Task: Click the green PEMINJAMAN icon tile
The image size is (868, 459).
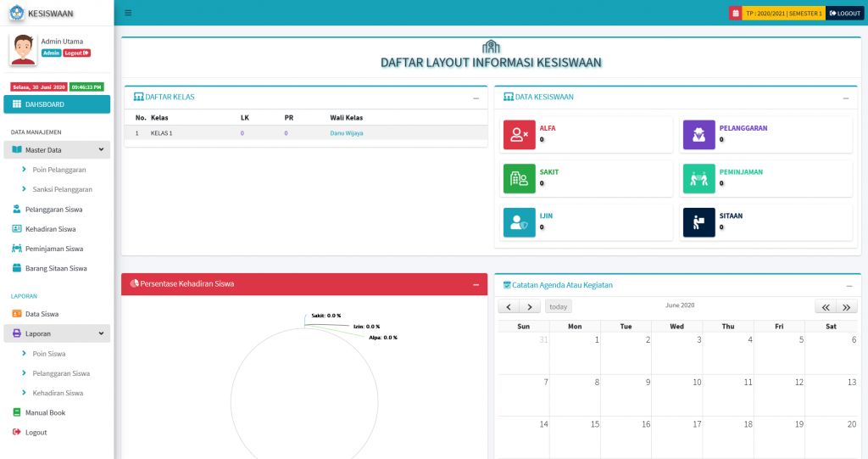Action: pos(698,178)
